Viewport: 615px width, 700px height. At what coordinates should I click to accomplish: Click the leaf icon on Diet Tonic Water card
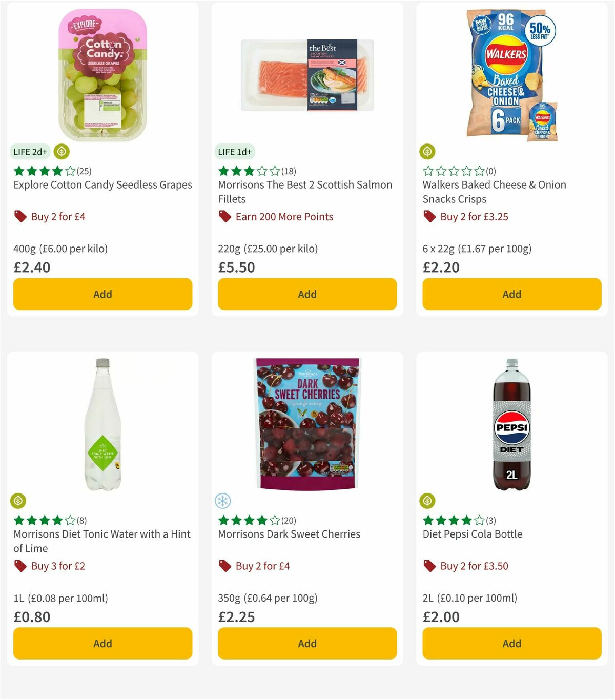coord(18,501)
